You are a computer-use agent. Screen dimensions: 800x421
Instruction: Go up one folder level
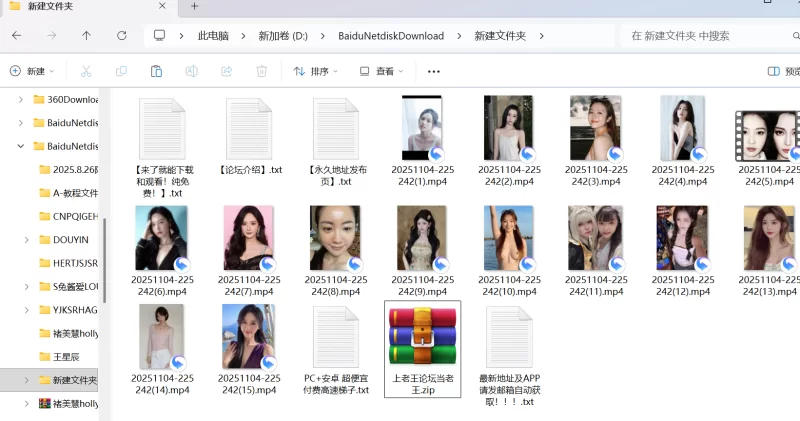click(x=86, y=36)
